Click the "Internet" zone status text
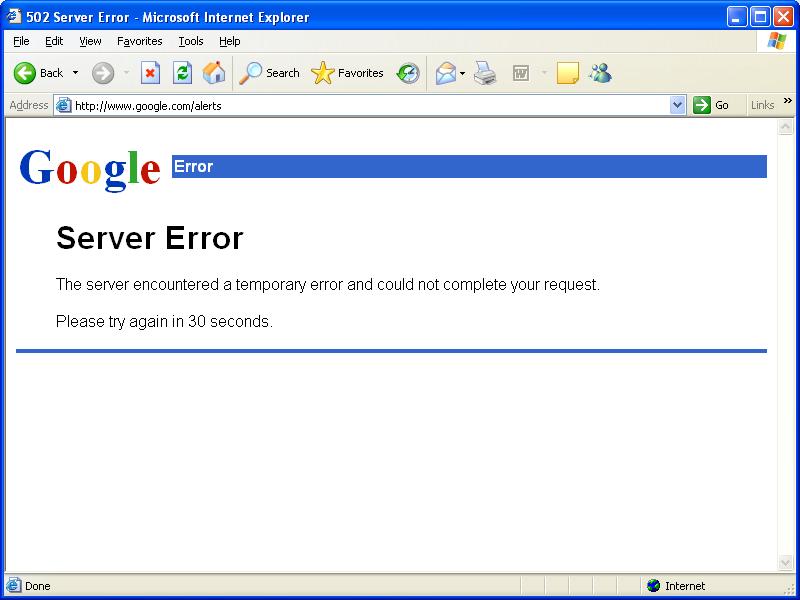This screenshot has height=600, width=800. point(685,586)
